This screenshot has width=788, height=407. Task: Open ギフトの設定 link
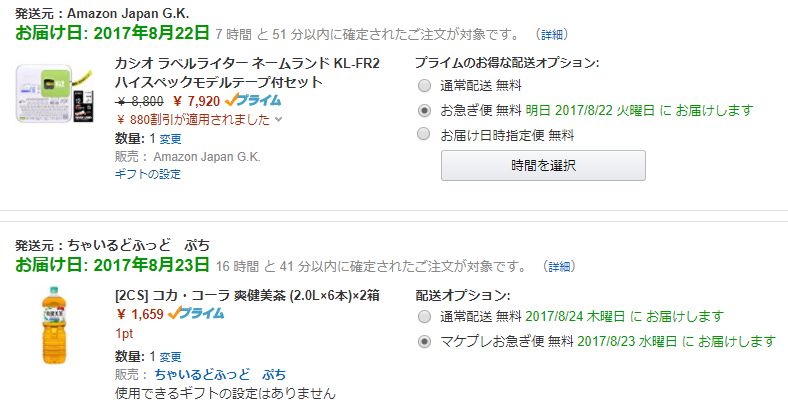click(x=147, y=173)
